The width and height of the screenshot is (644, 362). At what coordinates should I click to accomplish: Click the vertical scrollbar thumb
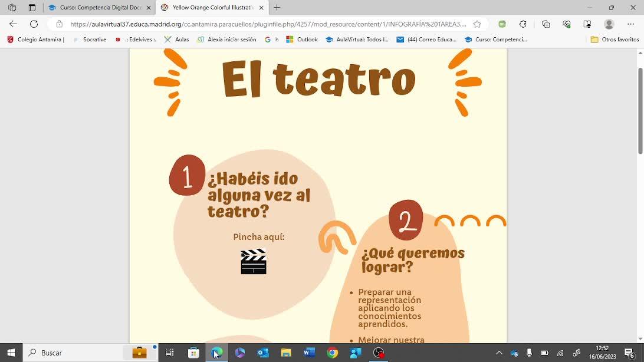[640, 111]
